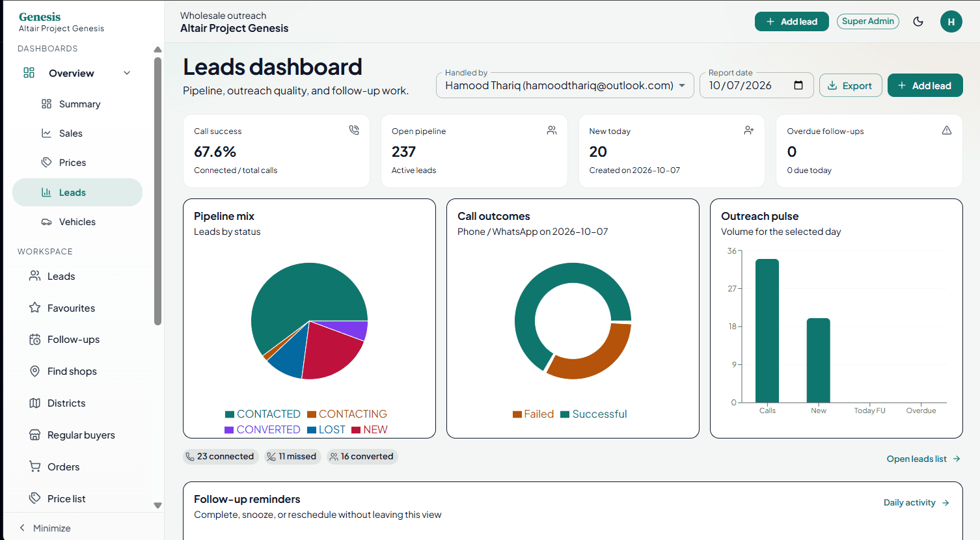Click the Favourites star icon
Screen dimensions: 980x540
pyautogui.click(x=34, y=308)
